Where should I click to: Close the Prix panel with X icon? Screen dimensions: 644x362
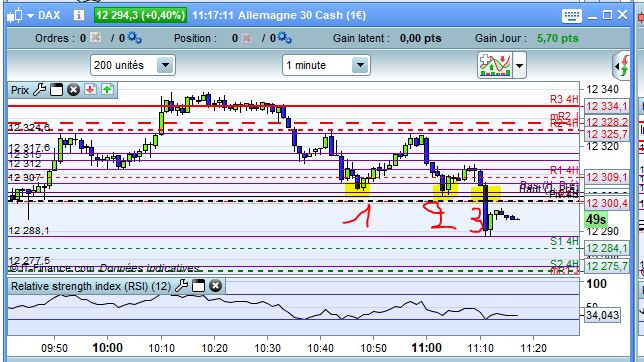coord(74,90)
